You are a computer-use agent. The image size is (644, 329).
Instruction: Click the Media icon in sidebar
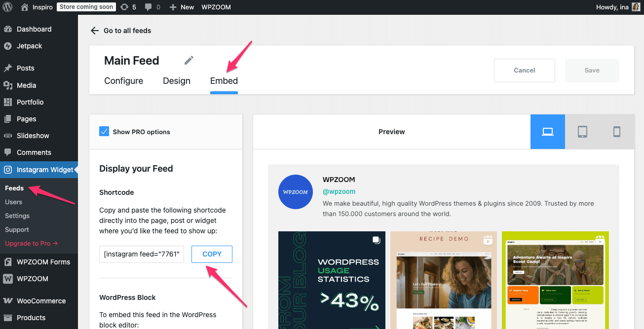(8, 85)
